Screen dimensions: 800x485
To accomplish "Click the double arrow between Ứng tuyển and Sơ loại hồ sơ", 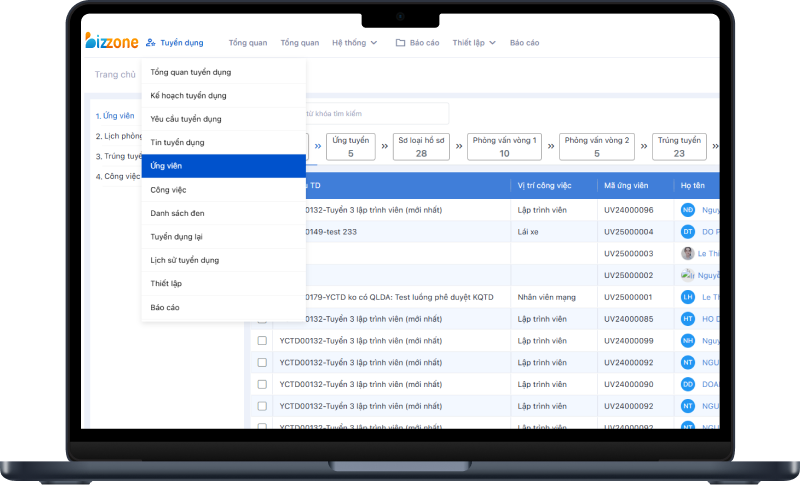I will [x=385, y=146].
